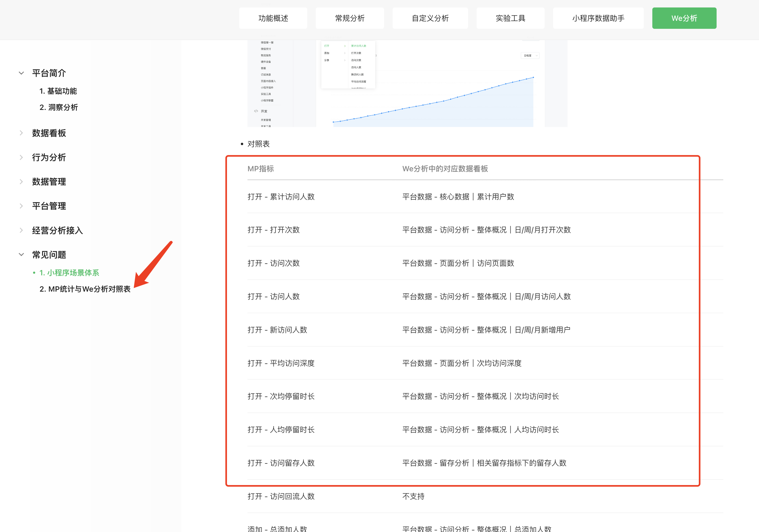Go to 1. 小程序场景体系 link
Viewport: 759px width, 532px height.
69,273
